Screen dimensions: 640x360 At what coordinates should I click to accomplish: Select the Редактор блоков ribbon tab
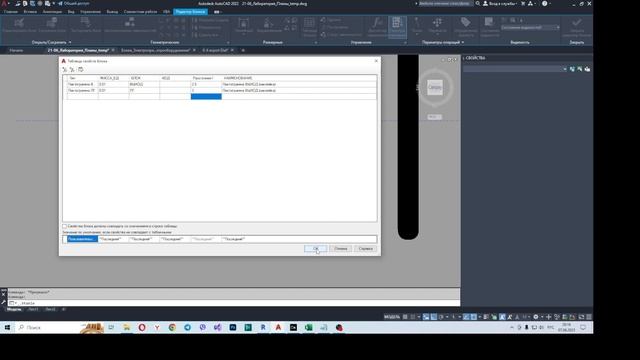click(190, 12)
